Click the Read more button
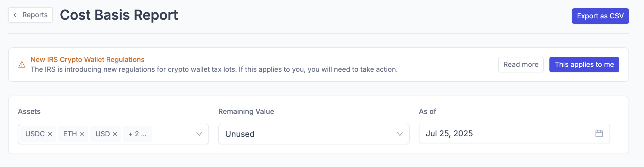Image resolution: width=644 pixels, height=167 pixels. 521,65
